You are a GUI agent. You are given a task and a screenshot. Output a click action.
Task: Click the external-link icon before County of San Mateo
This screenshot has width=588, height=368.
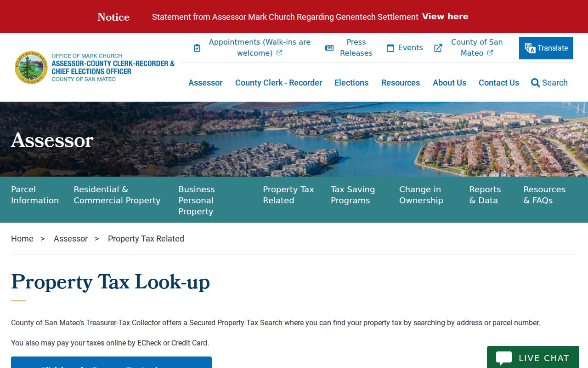pos(438,48)
